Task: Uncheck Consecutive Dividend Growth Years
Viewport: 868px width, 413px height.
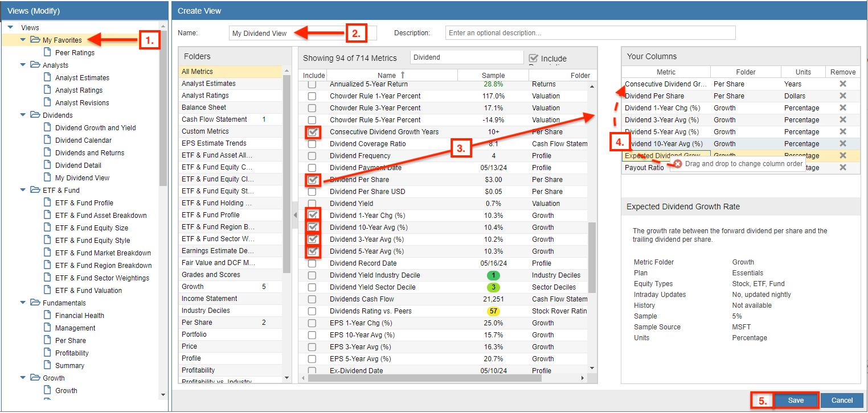Action: 312,132
